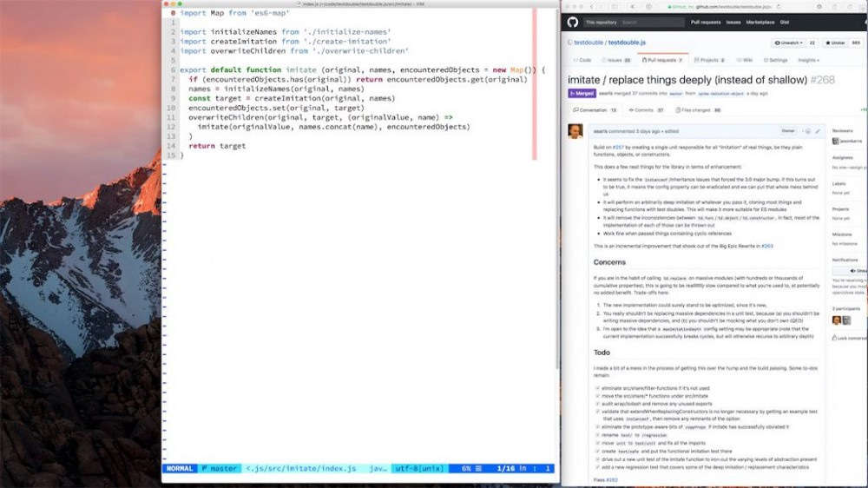Click Pull requests in GitHub header
The height and width of the screenshot is (488, 868).
[706, 23]
